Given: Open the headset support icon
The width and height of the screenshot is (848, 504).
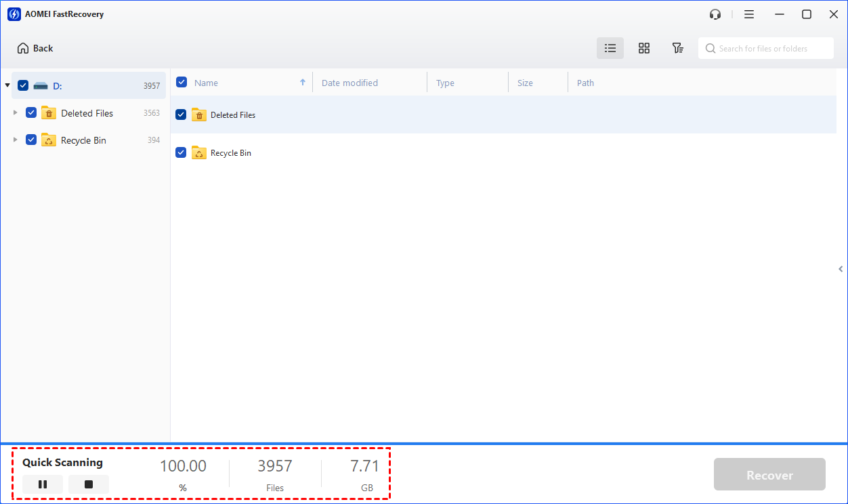Looking at the screenshot, I should pos(715,14).
